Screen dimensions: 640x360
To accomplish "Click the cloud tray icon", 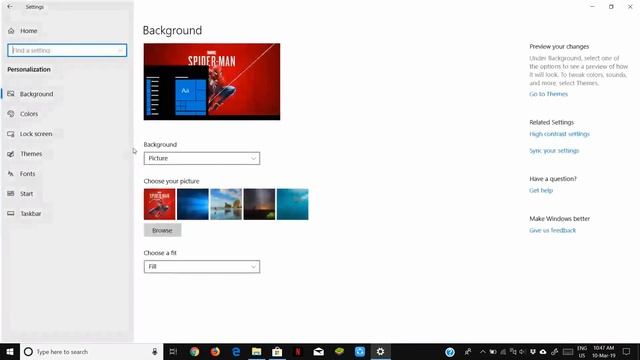I will pyautogui.click(x=543, y=352).
